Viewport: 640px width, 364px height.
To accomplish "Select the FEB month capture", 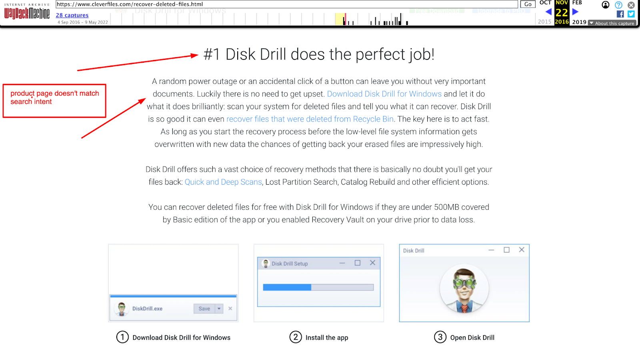I will [577, 3].
